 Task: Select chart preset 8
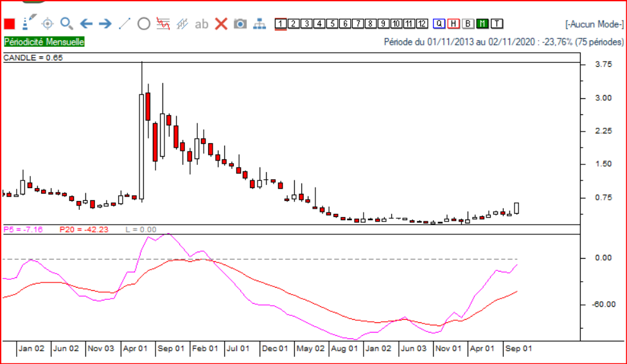(370, 24)
